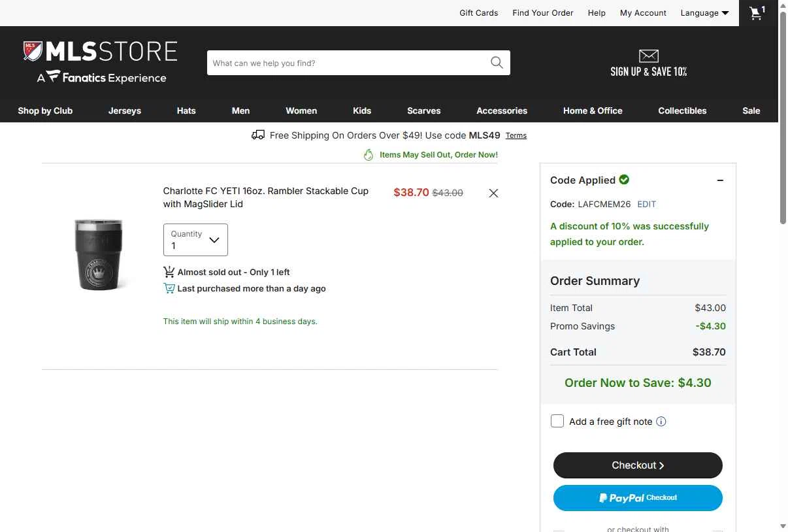Click EDIT next to promo code
Screen dimensions: 788x532
click(x=647, y=204)
